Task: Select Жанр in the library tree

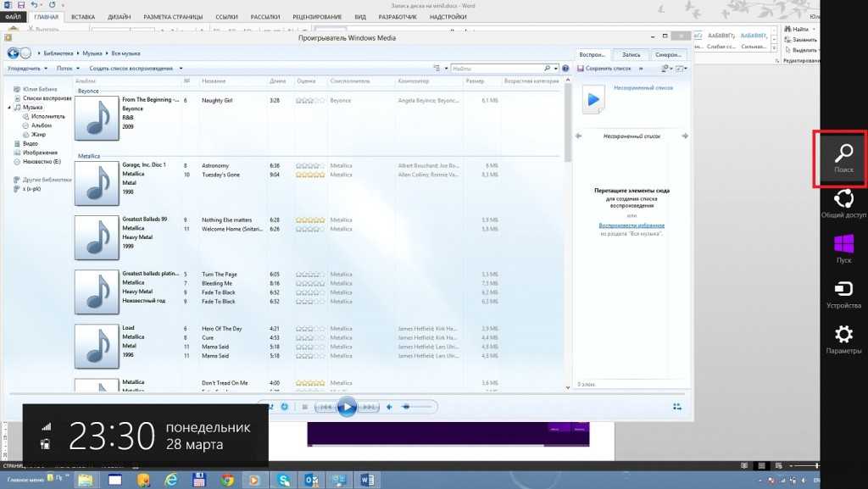Action: click(x=38, y=135)
